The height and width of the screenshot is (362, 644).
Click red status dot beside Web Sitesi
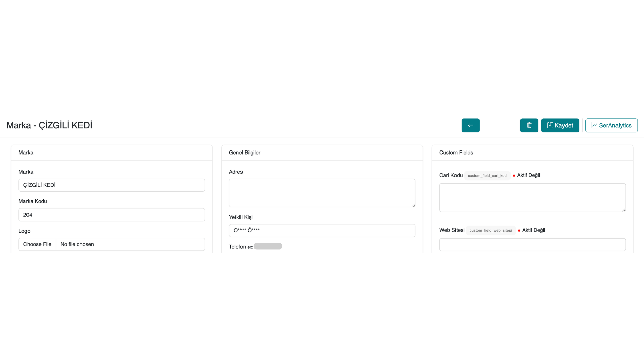[519, 231]
